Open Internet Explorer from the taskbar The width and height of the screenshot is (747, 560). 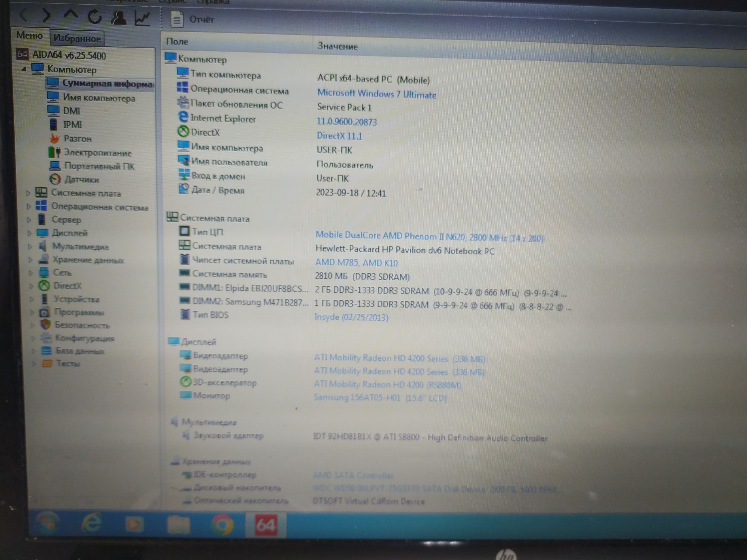[91, 523]
